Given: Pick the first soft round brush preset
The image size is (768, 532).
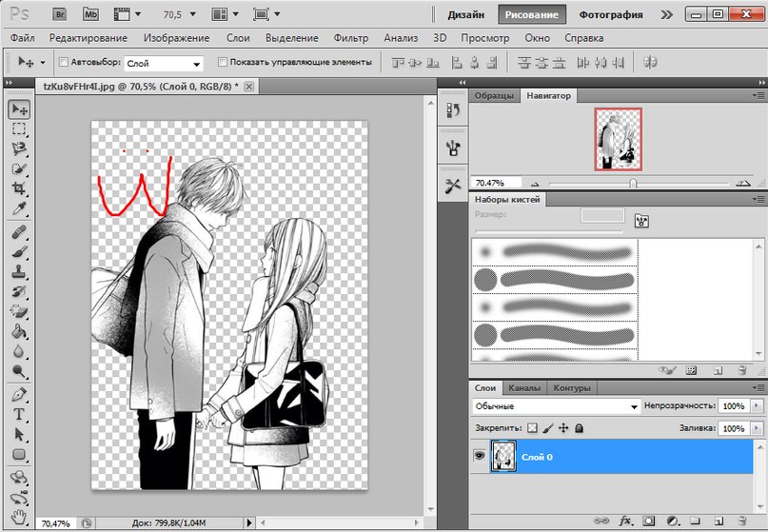Looking at the screenshot, I should tap(554, 252).
